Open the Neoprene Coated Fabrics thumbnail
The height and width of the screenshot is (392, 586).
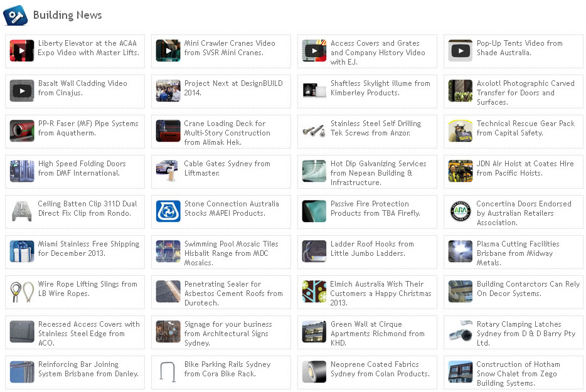(314, 372)
